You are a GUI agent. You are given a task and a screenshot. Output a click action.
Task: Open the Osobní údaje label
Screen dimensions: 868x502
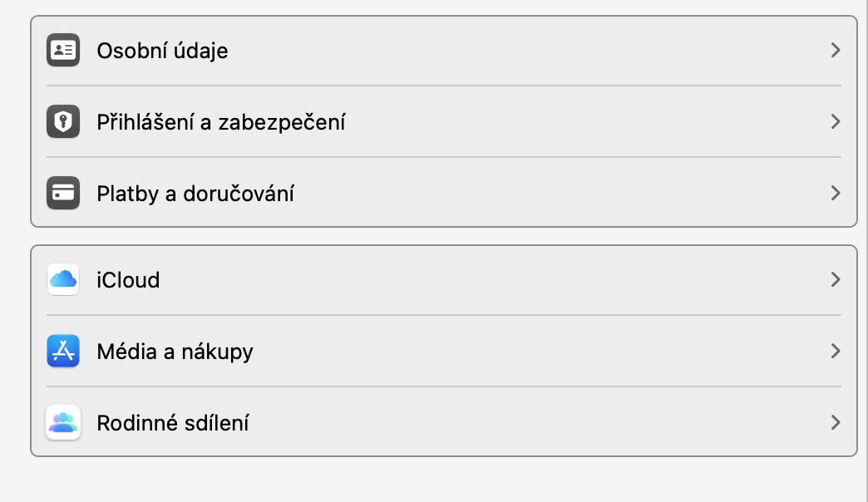point(162,51)
